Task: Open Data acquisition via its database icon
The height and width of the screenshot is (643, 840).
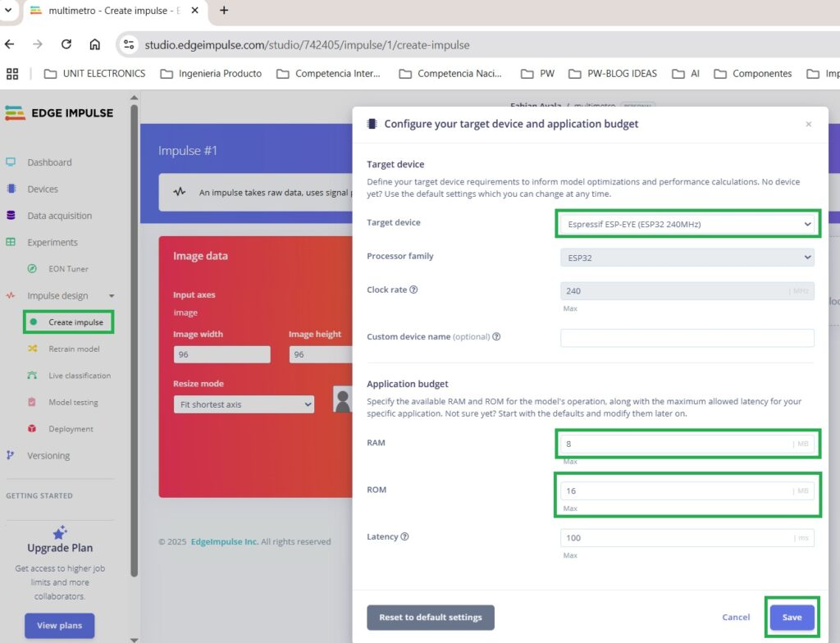Action: [11, 216]
